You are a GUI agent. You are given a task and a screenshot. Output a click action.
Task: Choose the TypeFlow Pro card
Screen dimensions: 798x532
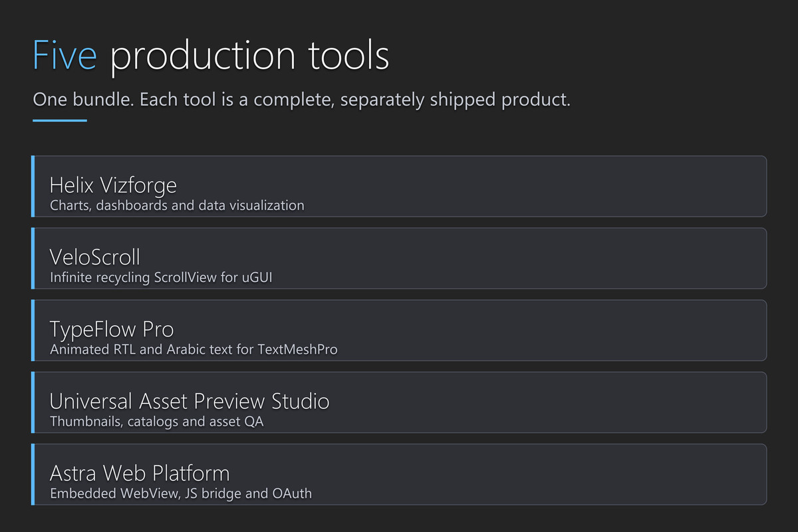pos(399,330)
